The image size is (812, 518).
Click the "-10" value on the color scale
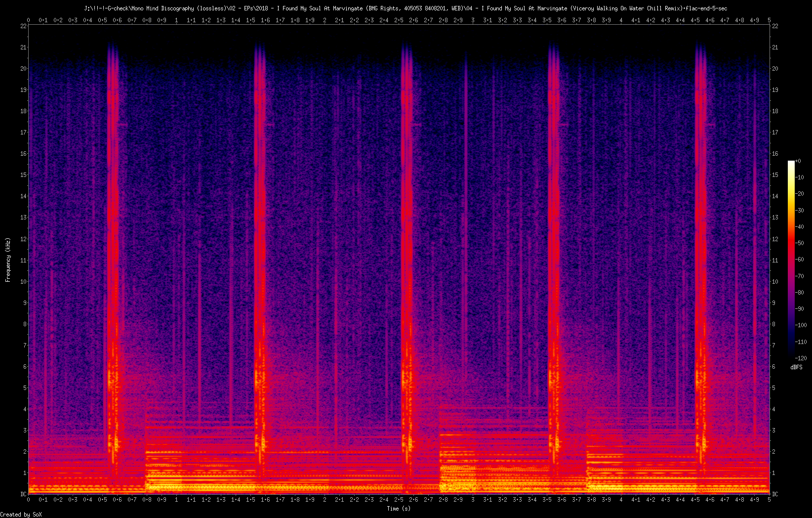800,177
